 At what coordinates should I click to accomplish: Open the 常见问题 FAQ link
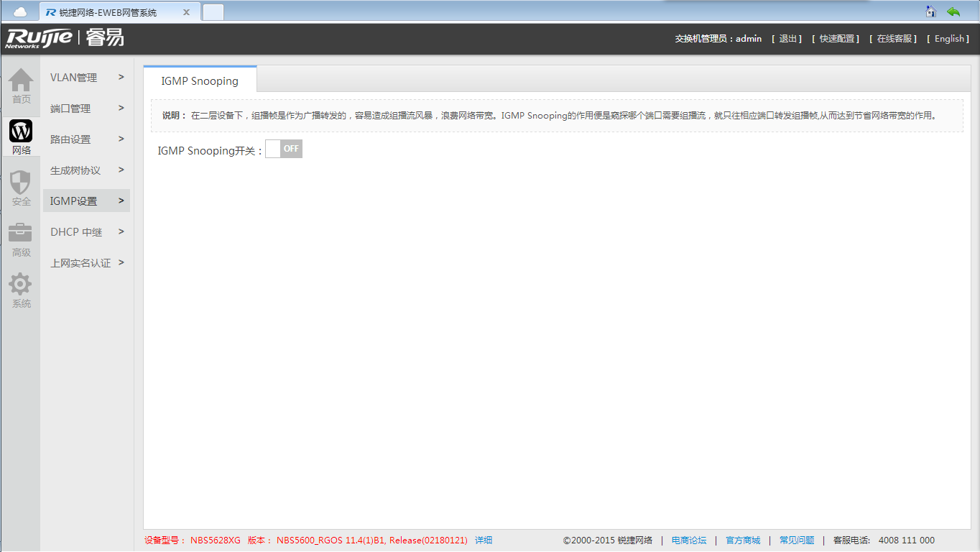coord(797,540)
